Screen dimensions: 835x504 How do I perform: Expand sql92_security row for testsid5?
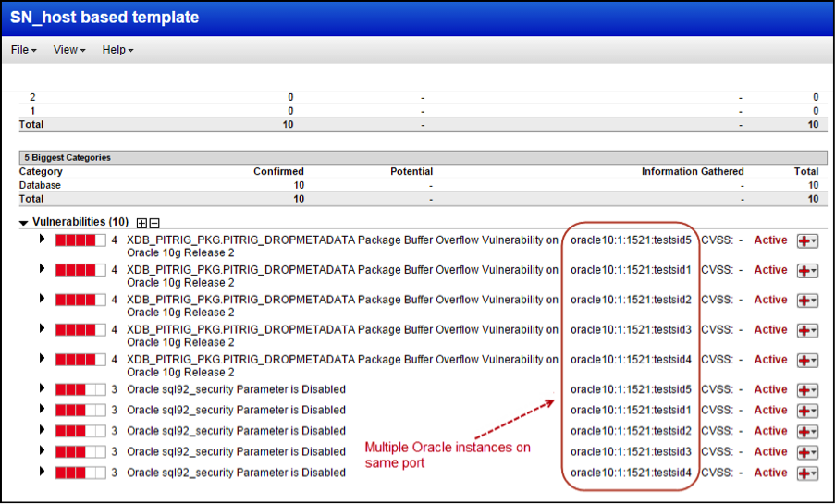(x=42, y=387)
